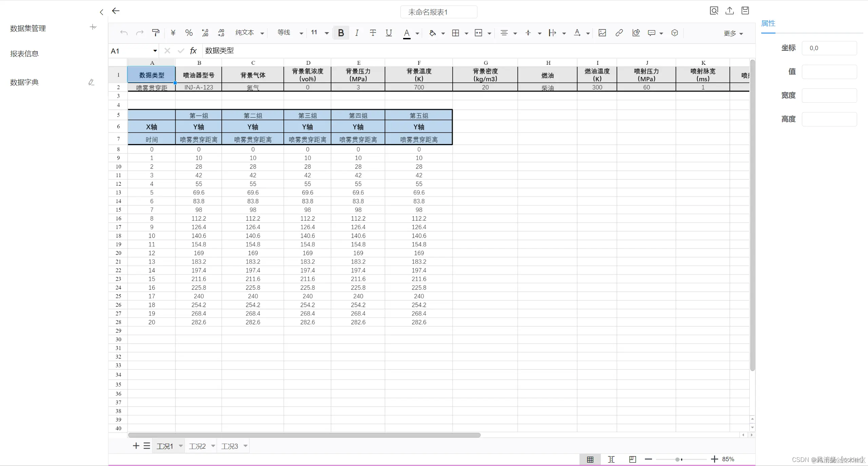The image size is (868, 466).
Task: Click the zoom slider in status bar
Action: (677, 459)
